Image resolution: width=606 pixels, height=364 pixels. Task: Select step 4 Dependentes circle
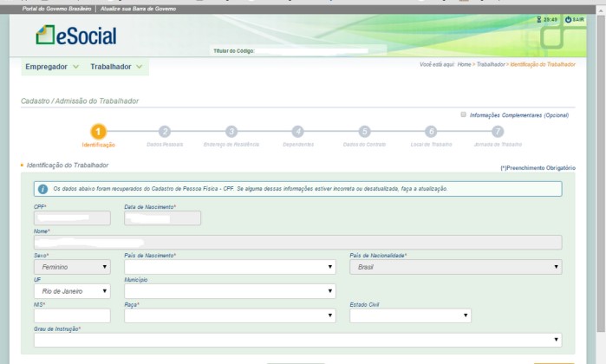click(x=297, y=132)
